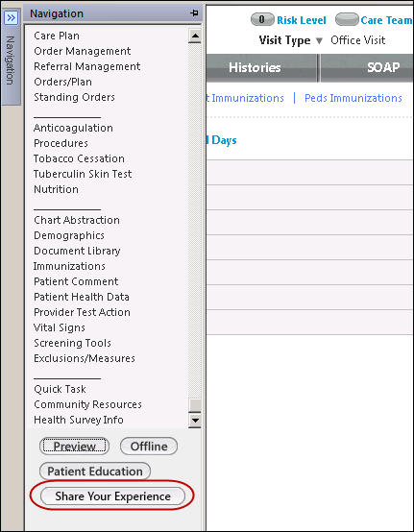Image resolution: width=414 pixels, height=532 pixels.
Task: Open Order Management from navigation list
Action: [83, 51]
